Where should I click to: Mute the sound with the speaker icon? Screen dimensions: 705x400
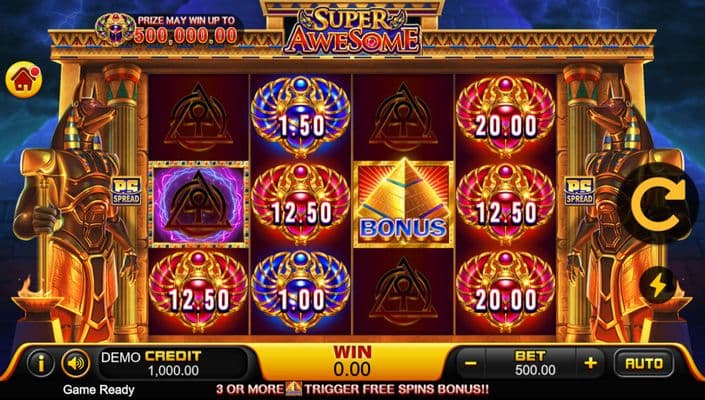click(76, 363)
